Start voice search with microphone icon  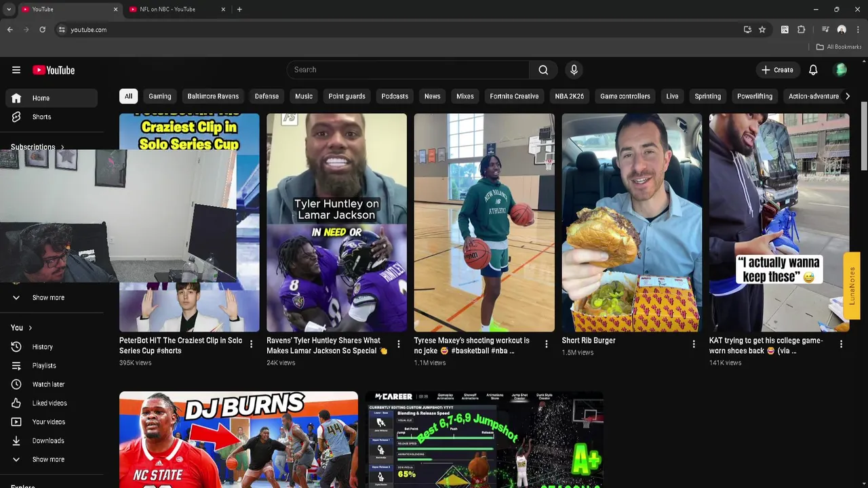tap(574, 70)
